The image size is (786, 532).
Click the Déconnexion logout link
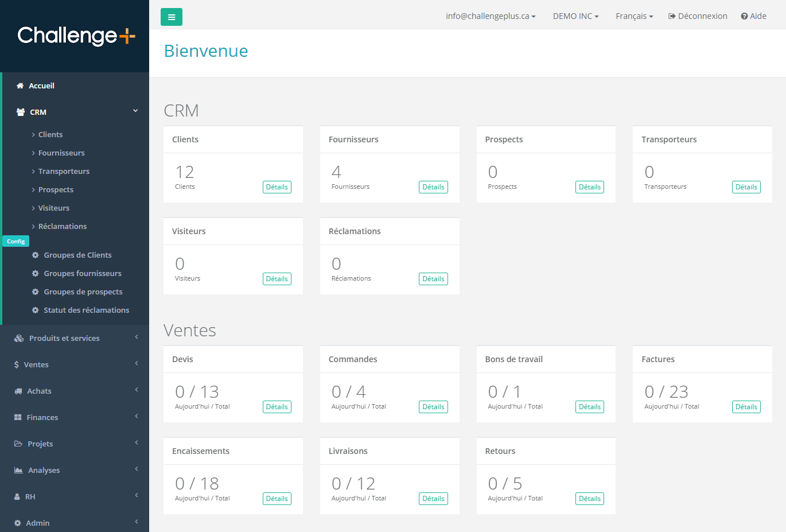[x=698, y=16]
